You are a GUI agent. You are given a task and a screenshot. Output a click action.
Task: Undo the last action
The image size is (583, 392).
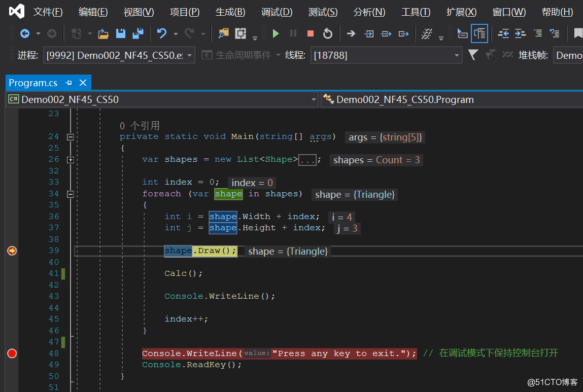(162, 34)
